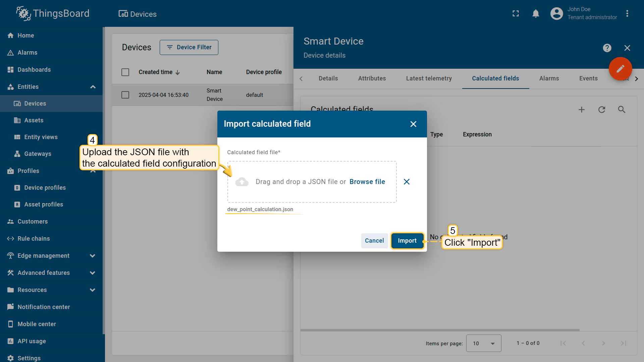This screenshot has width=644, height=362.
Task: Open items per page dropdown
Action: coord(483,343)
